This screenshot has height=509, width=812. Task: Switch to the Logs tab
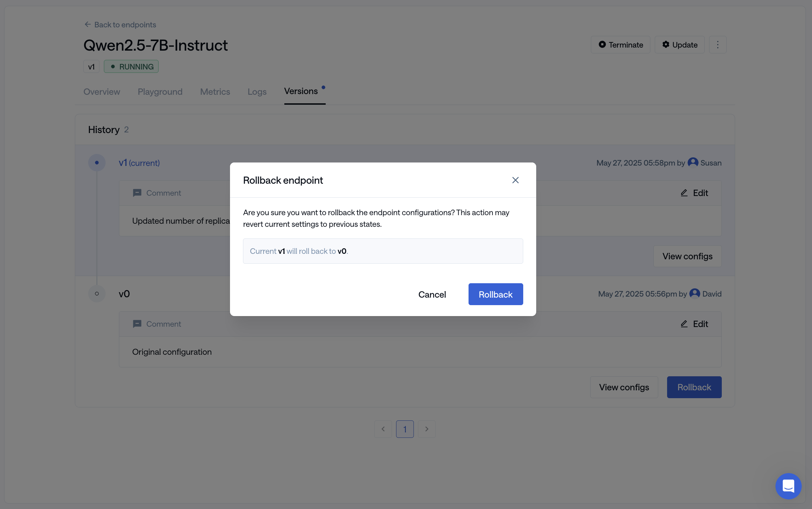(x=257, y=92)
